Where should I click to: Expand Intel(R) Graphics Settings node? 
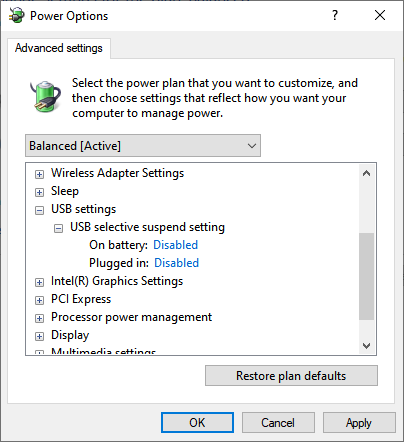(39, 282)
